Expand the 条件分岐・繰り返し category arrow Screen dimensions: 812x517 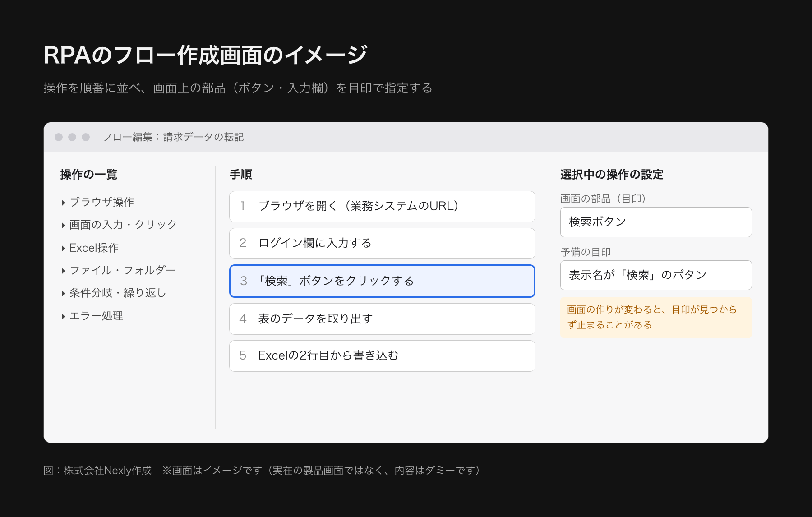(63, 294)
